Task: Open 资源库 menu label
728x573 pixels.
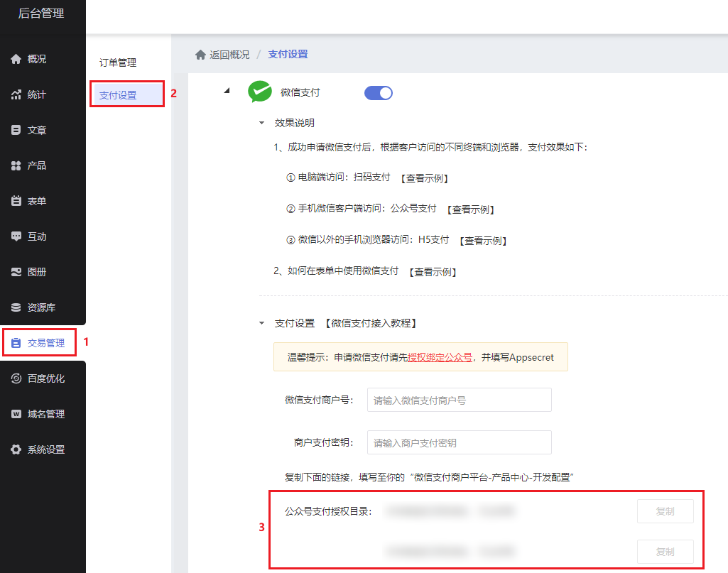Action: click(x=41, y=307)
